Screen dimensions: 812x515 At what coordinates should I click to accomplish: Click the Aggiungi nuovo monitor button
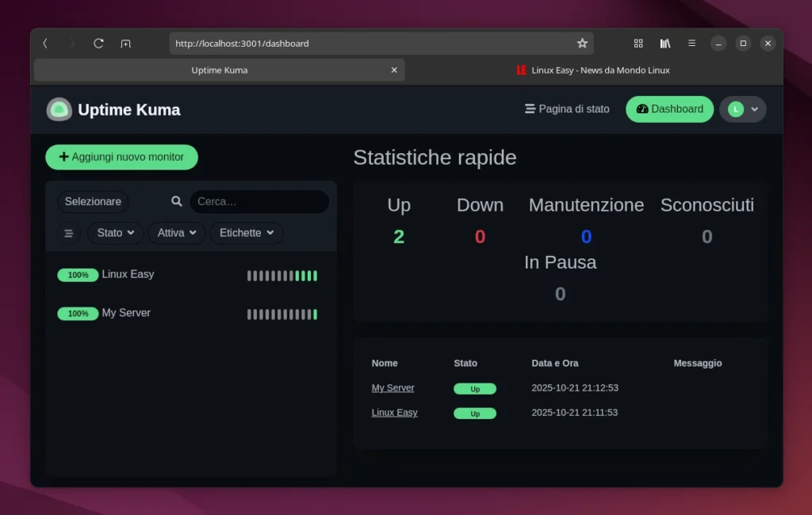pos(121,157)
